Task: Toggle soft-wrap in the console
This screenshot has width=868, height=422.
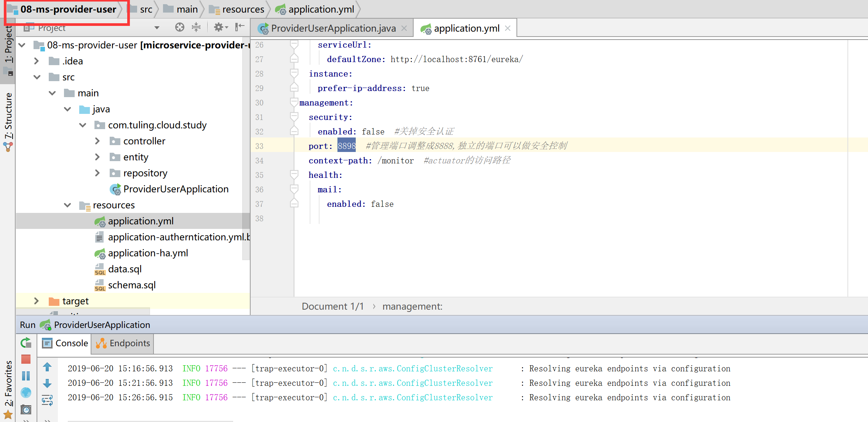Action: tap(47, 400)
